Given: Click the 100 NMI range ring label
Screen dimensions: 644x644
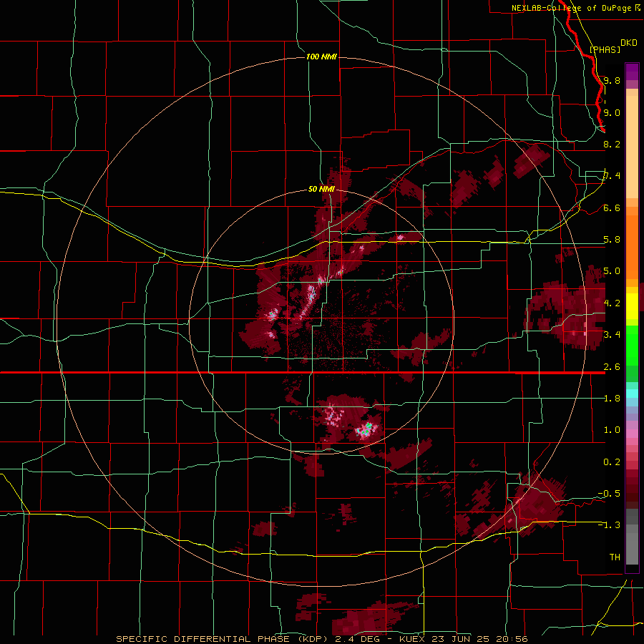Looking at the screenshot, I should click(321, 57).
